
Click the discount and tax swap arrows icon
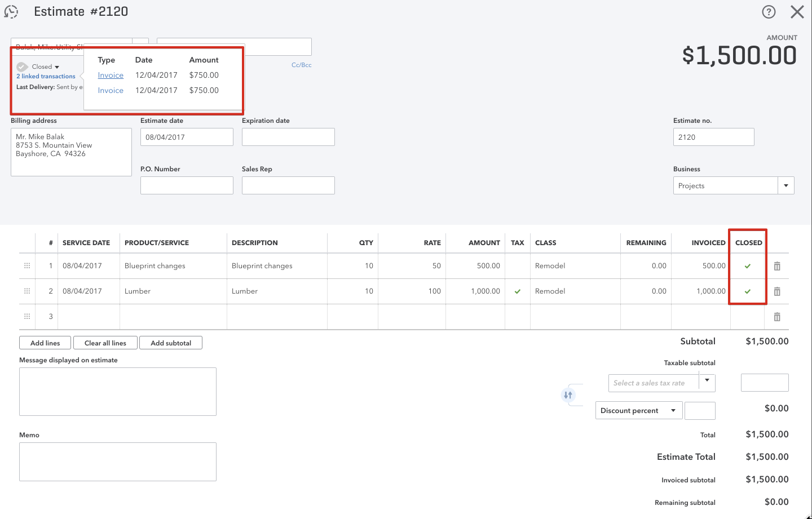click(x=568, y=395)
